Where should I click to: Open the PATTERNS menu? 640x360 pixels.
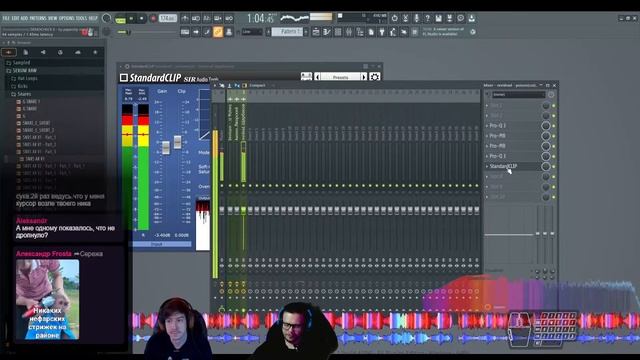click(x=39, y=18)
